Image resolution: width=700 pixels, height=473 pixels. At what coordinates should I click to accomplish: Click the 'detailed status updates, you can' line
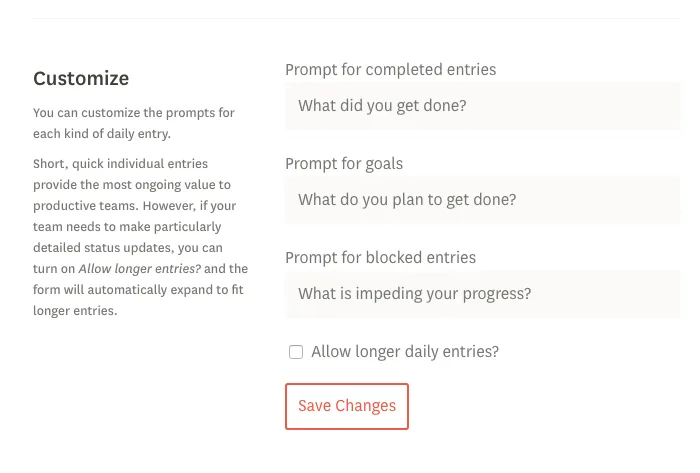(128, 248)
